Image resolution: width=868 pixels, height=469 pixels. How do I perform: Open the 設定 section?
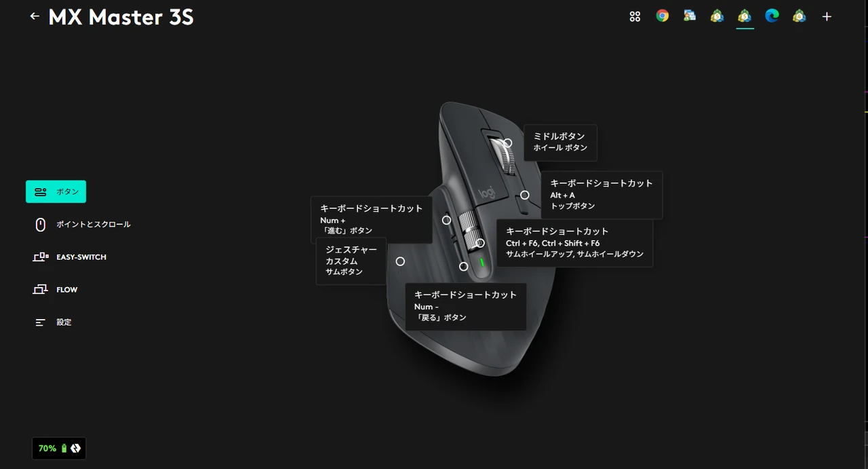click(53, 322)
